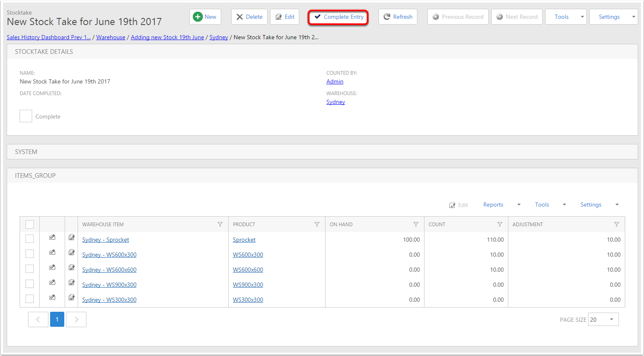Sort by WAREHOUSE ITEM column header
Image resolution: width=644 pixels, height=356 pixels.
(103, 225)
